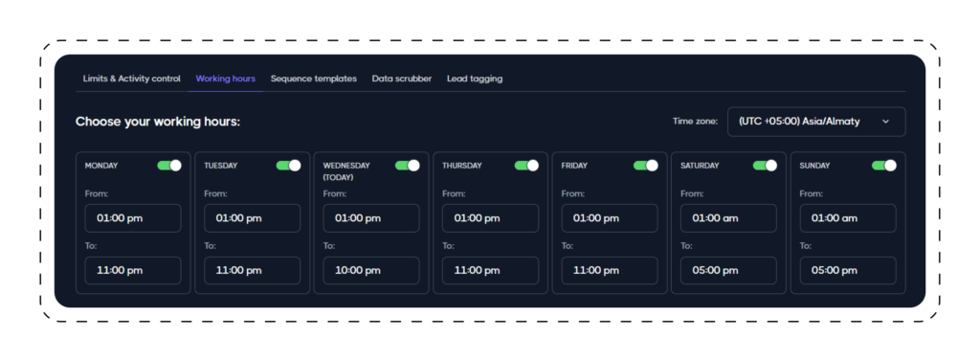Click the MONDAY day label
This screenshot has height=362, width=980.
(101, 166)
